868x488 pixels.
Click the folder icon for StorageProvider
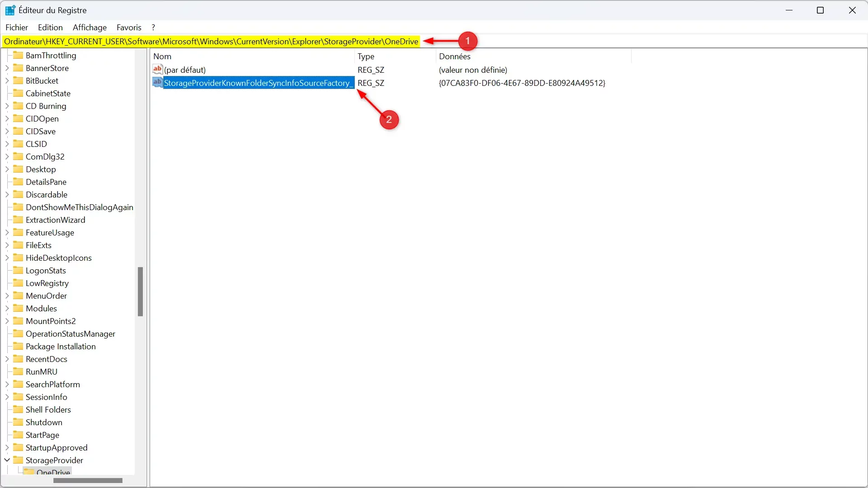tap(19, 460)
